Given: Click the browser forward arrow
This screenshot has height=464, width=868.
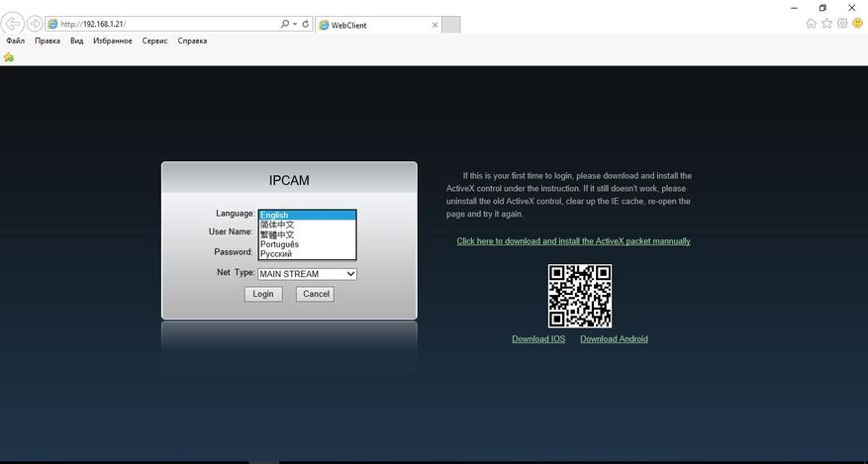Looking at the screenshot, I should point(35,24).
